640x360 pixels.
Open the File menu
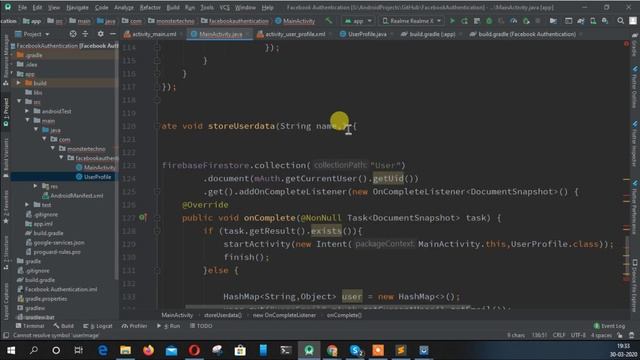(22, 7)
